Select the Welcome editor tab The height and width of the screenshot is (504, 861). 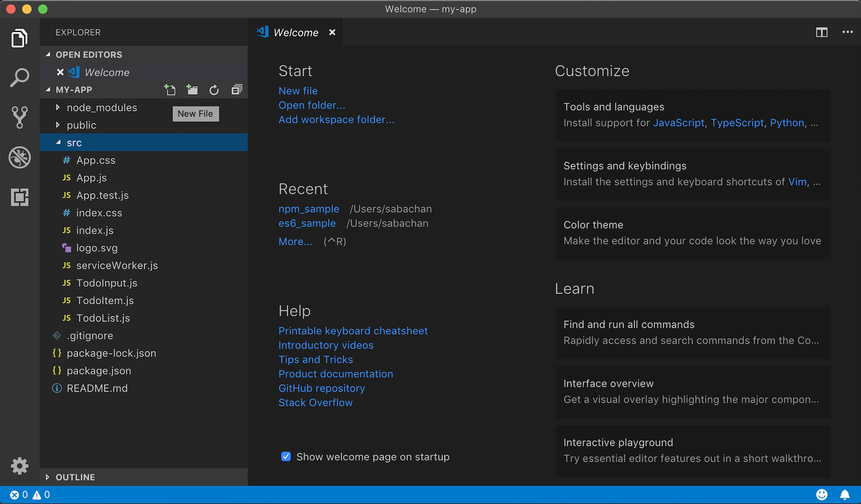(x=296, y=33)
